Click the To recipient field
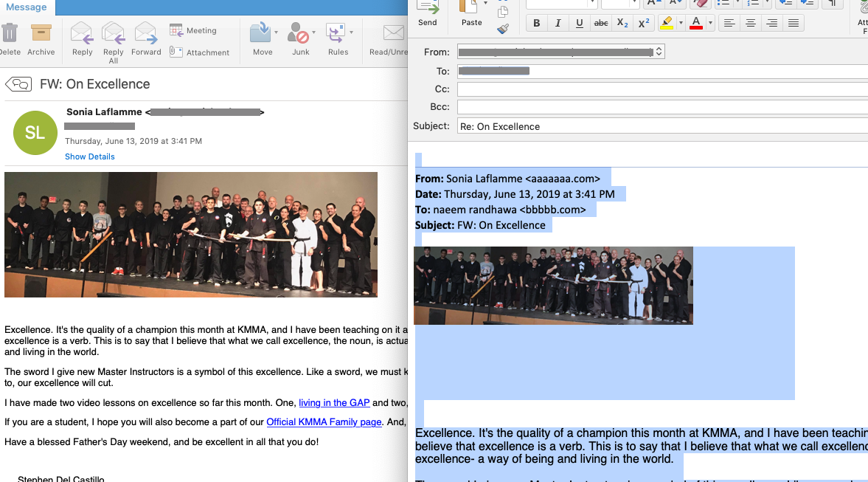This screenshot has width=868, height=482. click(662, 71)
